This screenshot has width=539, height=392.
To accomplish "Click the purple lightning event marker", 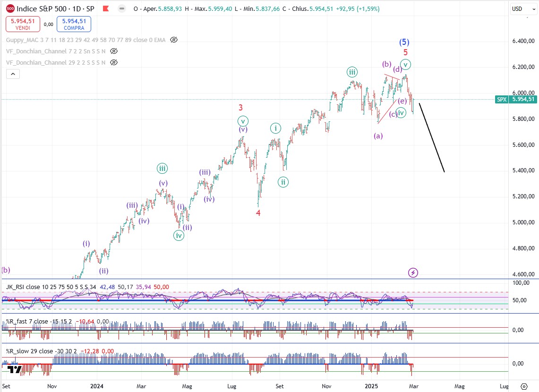I will tap(413, 273).
